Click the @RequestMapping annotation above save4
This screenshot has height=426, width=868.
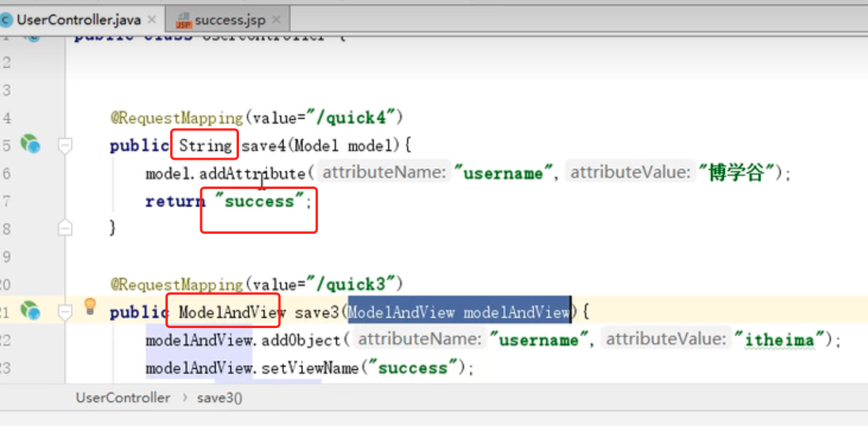coord(176,118)
